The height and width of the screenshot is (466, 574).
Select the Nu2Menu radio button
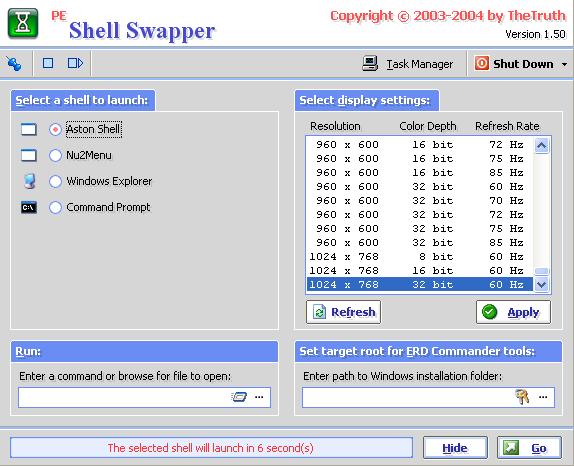(55, 156)
